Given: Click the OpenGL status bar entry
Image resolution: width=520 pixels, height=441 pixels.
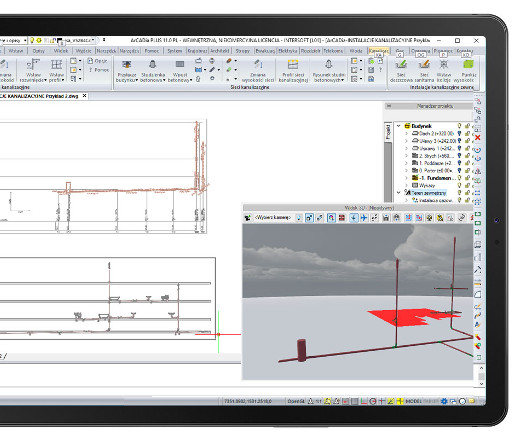Looking at the screenshot, I should coord(296,401).
